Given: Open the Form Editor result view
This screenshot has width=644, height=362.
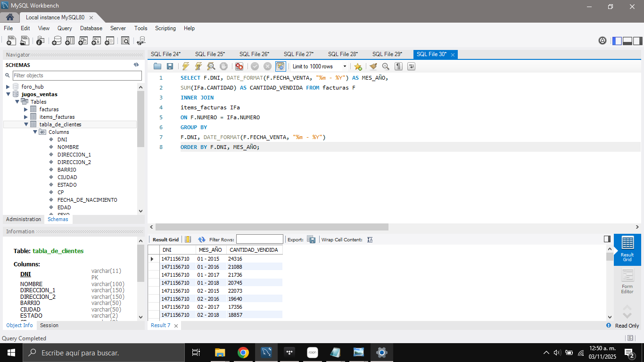Looking at the screenshot, I should (x=627, y=282).
